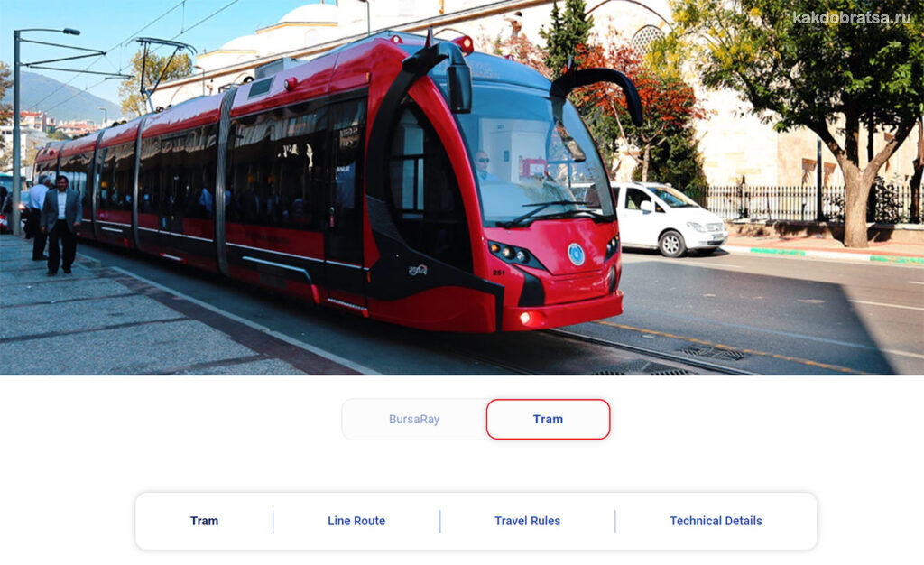Switch to the BursaRay toggle option

pos(413,420)
